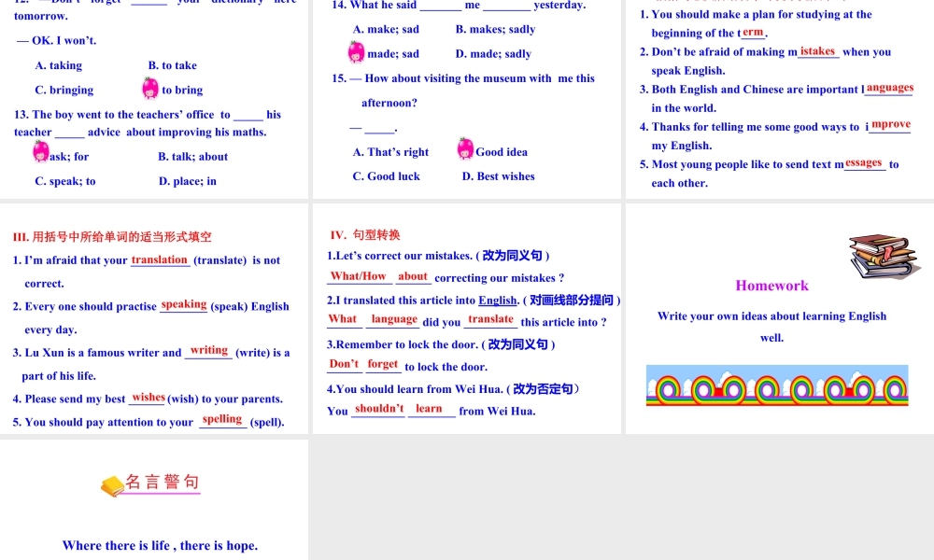Viewport: 934px width, 560px height.
Task: Click the red answer "improve" in sentence 4
Action: pos(890,124)
